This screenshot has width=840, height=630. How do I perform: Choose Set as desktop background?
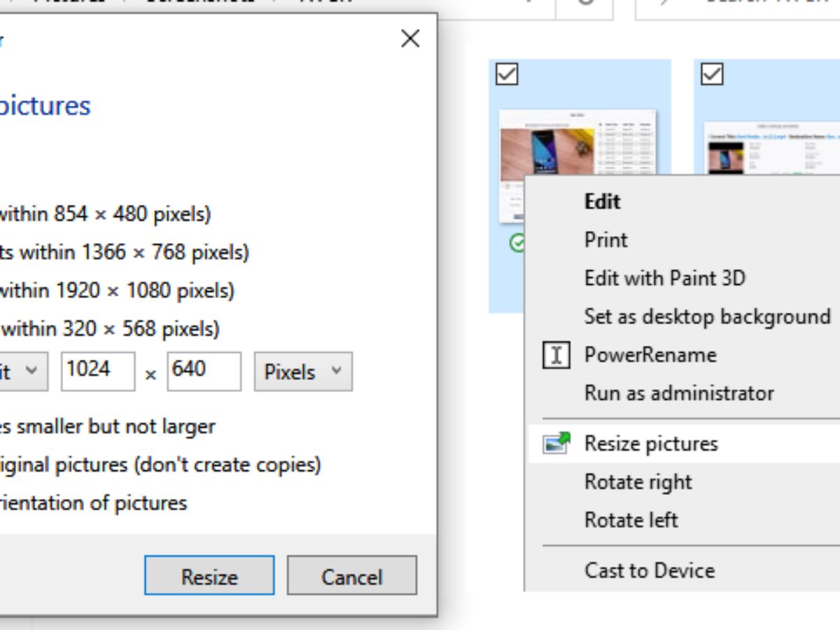click(707, 316)
